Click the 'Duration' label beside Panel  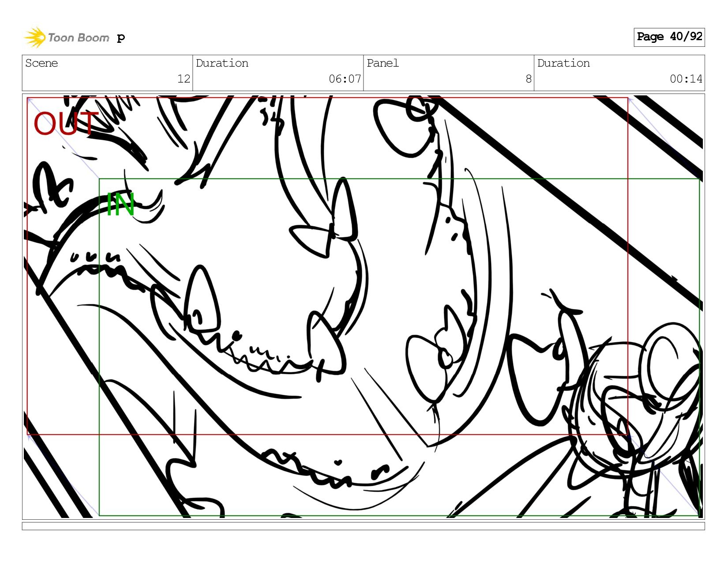tap(563, 63)
